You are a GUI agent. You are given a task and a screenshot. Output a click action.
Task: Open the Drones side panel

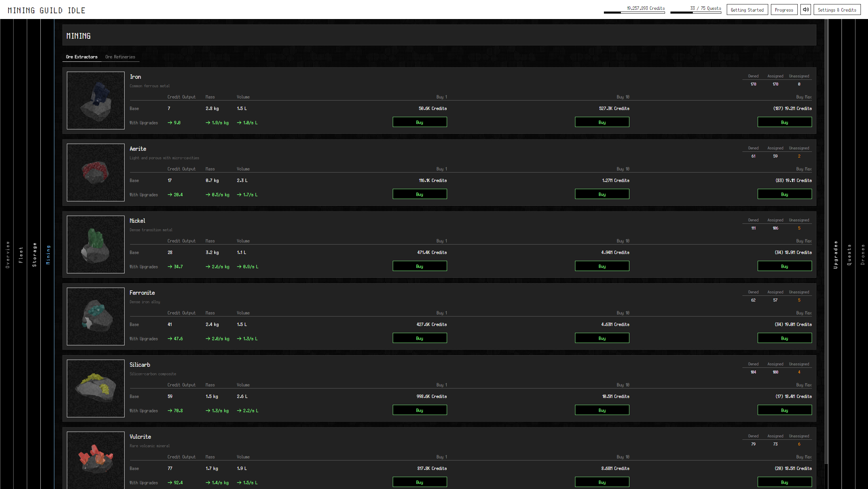click(862, 254)
